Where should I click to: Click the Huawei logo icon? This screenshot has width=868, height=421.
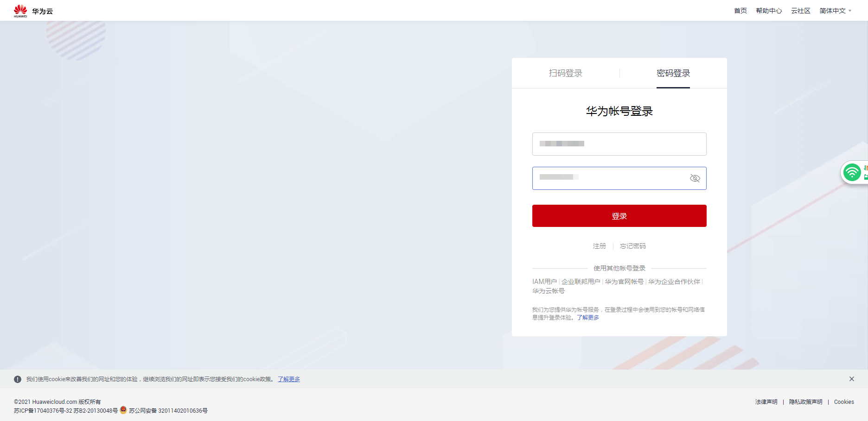click(20, 11)
